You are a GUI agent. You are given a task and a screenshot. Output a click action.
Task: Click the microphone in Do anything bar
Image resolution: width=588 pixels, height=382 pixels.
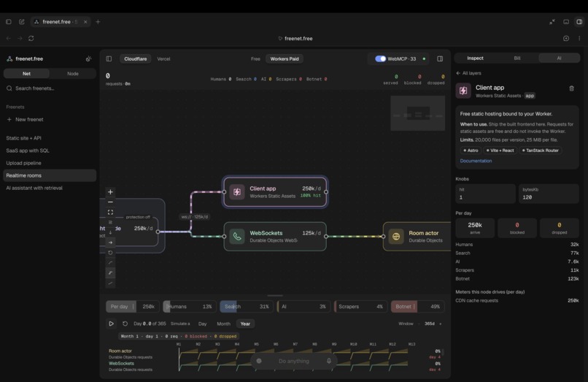tap(329, 361)
